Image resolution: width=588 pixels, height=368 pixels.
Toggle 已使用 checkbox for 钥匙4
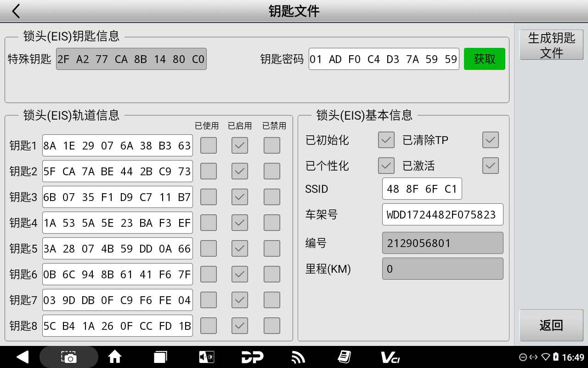(209, 223)
